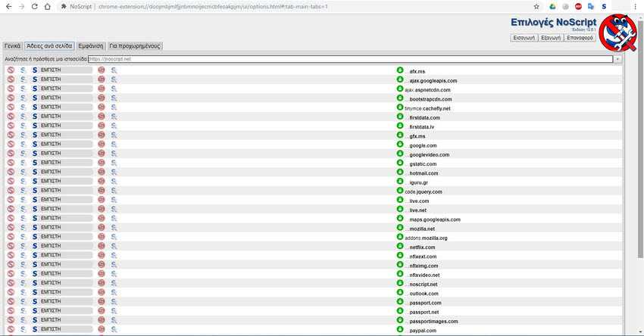Focus the search or add website field

pos(350,59)
